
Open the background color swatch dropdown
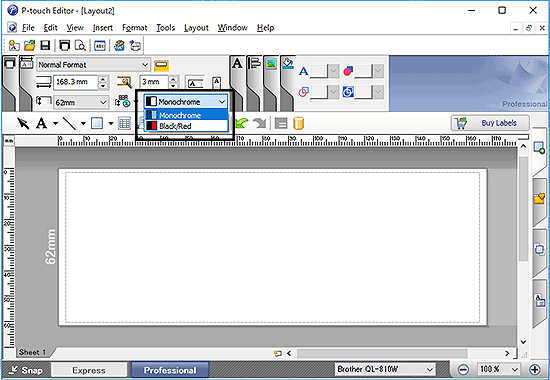378,92
